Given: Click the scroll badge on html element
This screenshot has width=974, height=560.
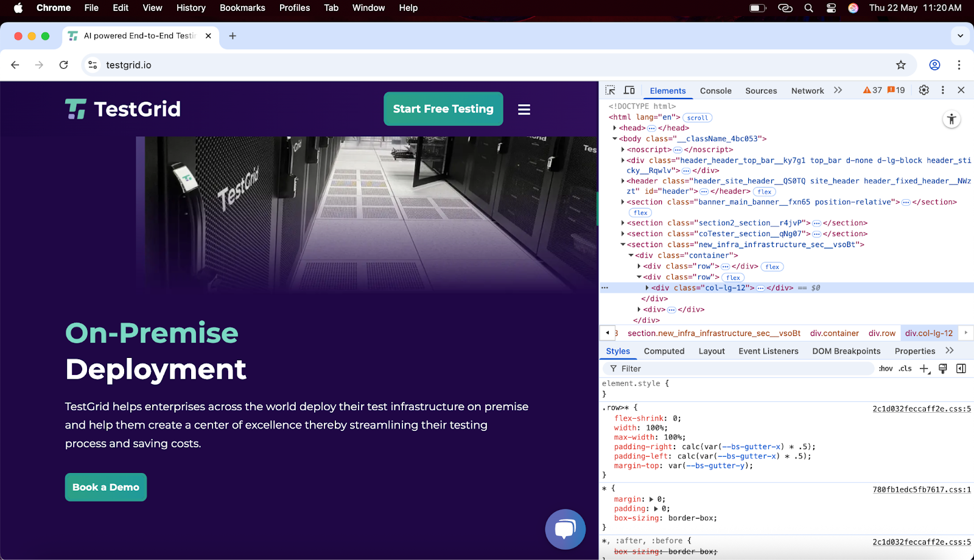Looking at the screenshot, I should [x=698, y=118].
